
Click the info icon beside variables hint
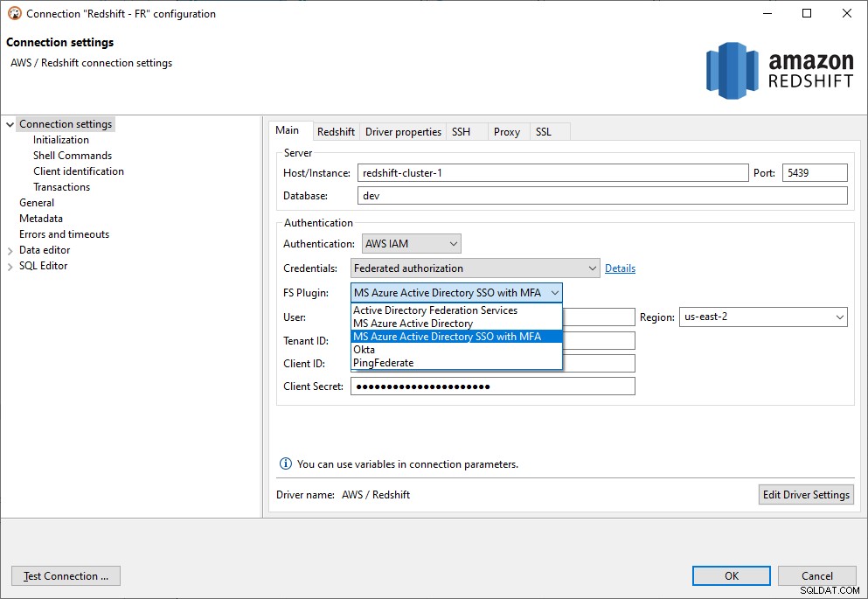pos(286,464)
